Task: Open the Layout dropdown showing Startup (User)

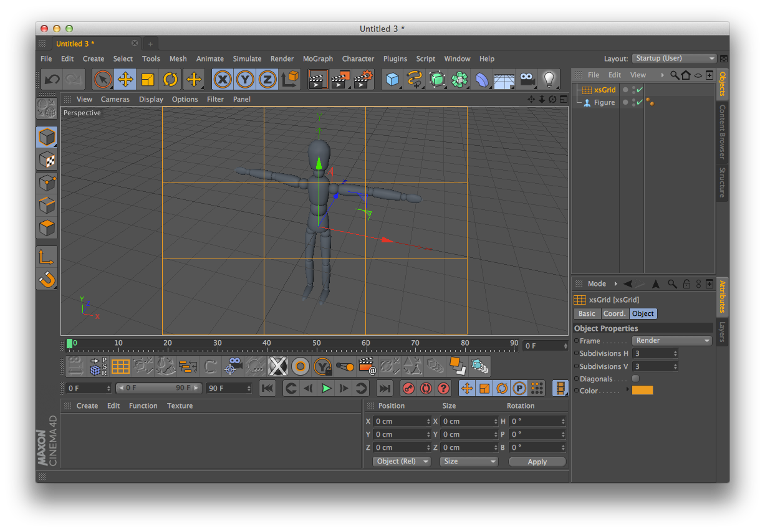Action: [x=674, y=58]
